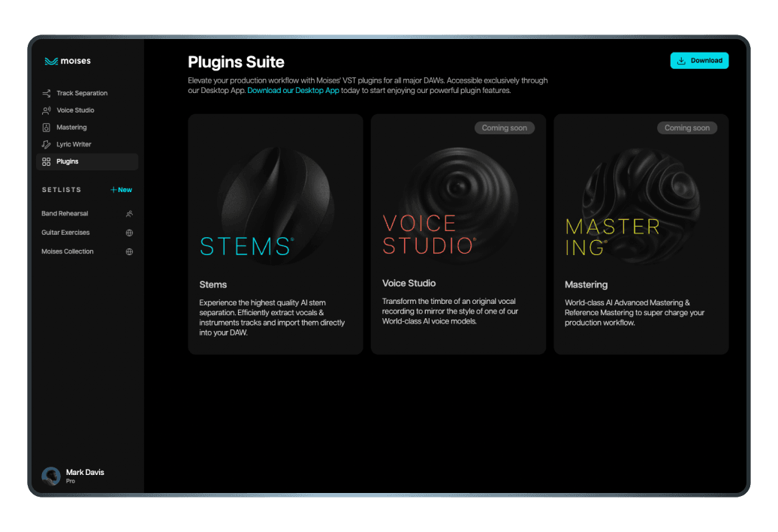
Task: Select the Voice Studio plugin card artwork
Action: 458,195
